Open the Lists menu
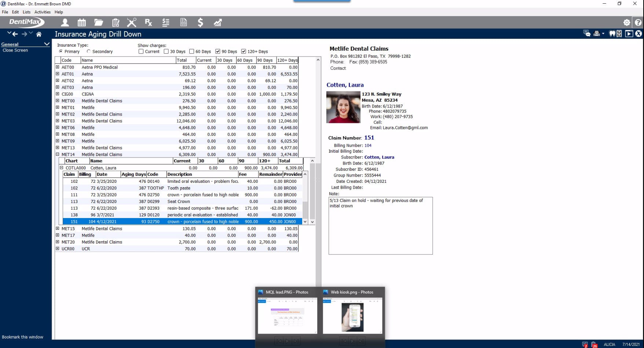This screenshot has width=644, height=348. click(x=26, y=12)
